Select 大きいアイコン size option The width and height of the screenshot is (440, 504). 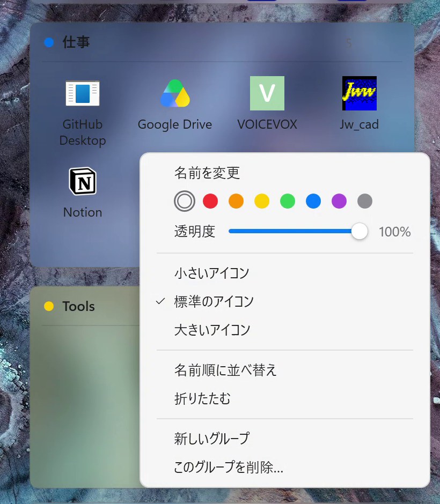pos(212,330)
